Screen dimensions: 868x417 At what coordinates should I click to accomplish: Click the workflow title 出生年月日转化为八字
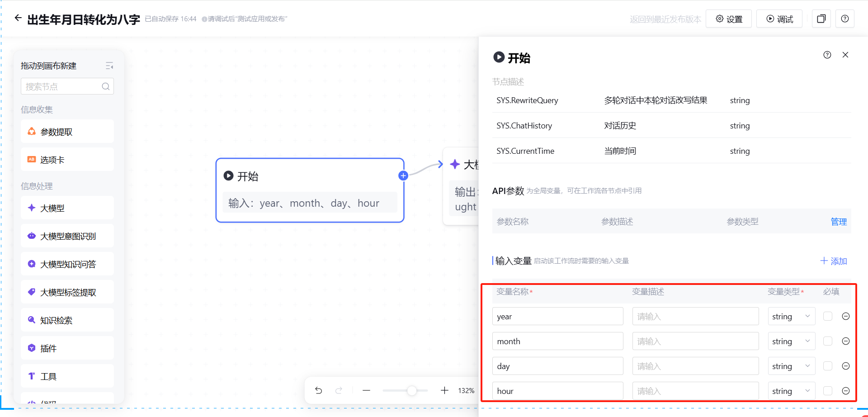click(x=84, y=19)
